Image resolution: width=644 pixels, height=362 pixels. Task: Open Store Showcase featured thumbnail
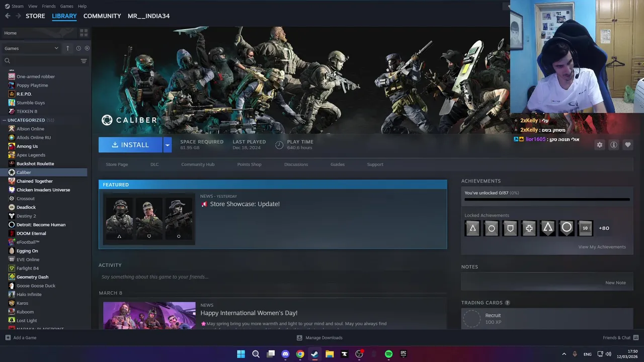149,219
